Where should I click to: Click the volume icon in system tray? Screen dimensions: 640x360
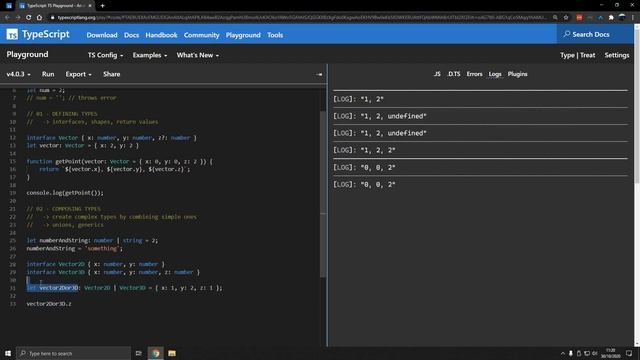pos(595,353)
